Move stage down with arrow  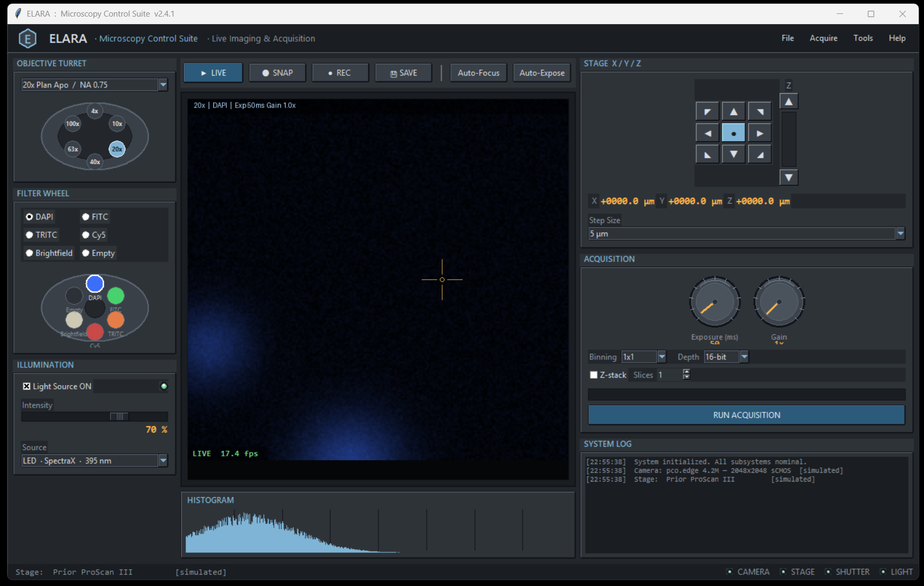(733, 154)
